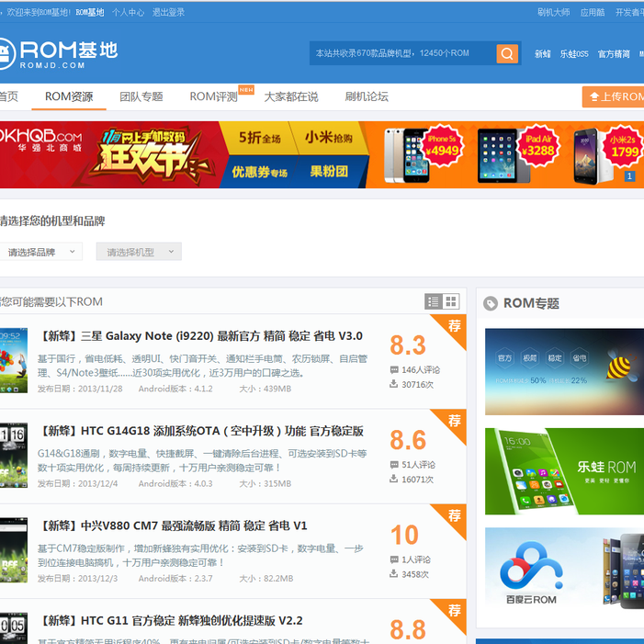
Task: Click comment icon beside 1人评论
Action: point(394,559)
